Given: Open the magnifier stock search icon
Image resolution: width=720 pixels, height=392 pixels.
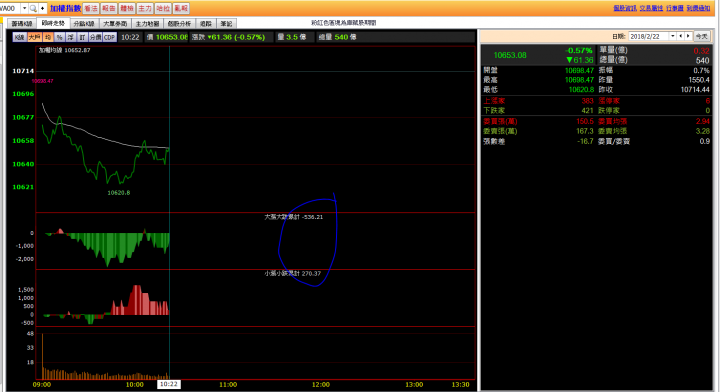Looking at the screenshot, I should tap(33, 8).
